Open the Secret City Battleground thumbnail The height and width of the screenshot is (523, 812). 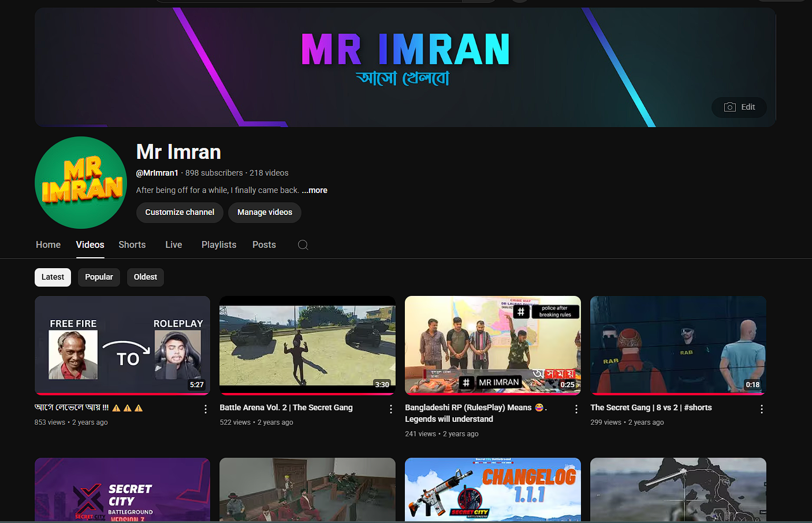[122, 489]
